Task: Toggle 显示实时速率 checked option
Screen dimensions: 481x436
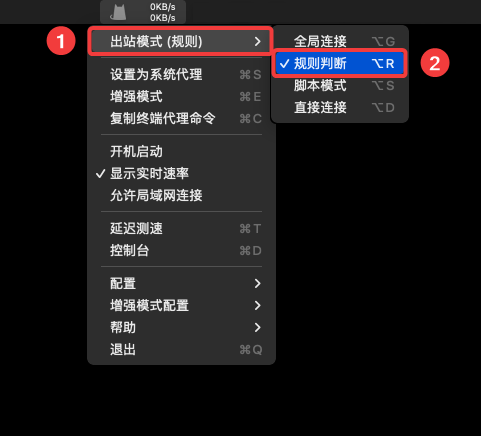Action: pyautogui.click(x=181, y=173)
